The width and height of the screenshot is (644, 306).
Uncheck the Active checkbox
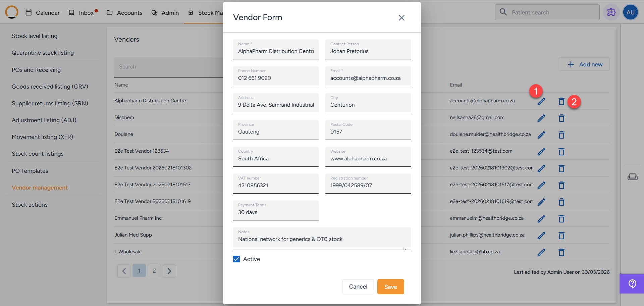236,259
